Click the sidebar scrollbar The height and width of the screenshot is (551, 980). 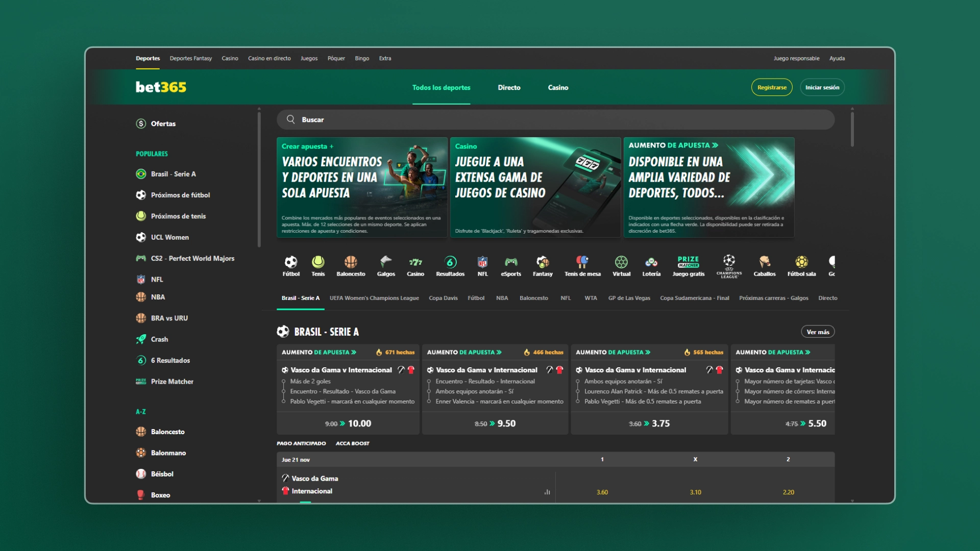pos(259,180)
